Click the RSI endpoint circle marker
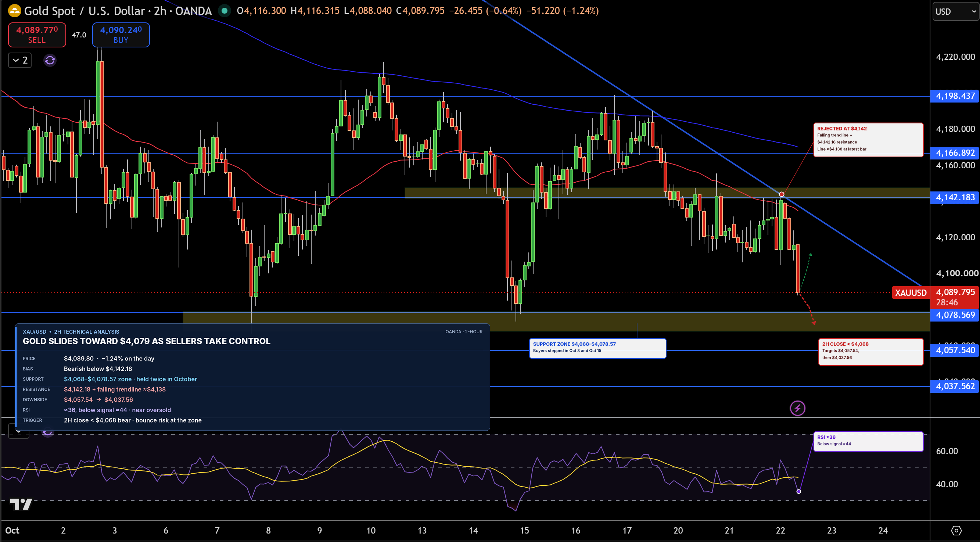The width and height of the screenshot is (980, 542). coord(798,491)
